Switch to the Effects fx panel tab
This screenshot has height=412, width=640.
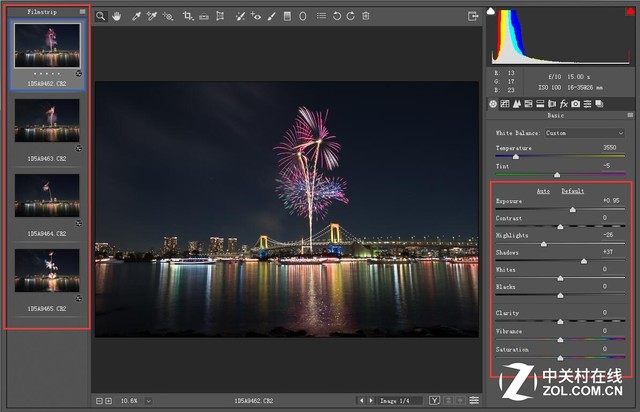[x=564, y=104]
